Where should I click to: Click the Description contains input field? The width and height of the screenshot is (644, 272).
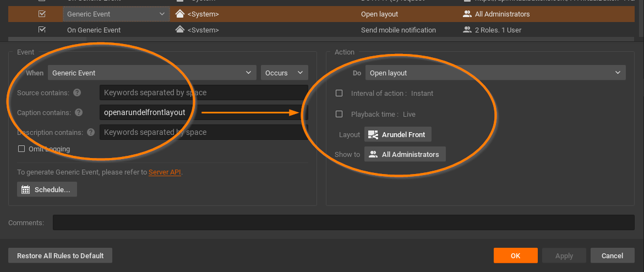[x=204, y=132]
